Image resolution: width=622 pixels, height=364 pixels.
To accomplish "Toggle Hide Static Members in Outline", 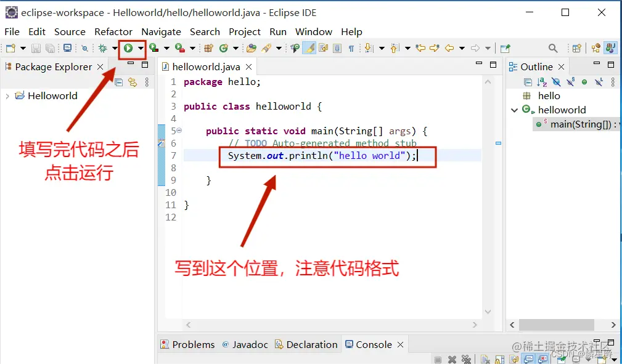I will pyautogui.click(x=570, y=82).
